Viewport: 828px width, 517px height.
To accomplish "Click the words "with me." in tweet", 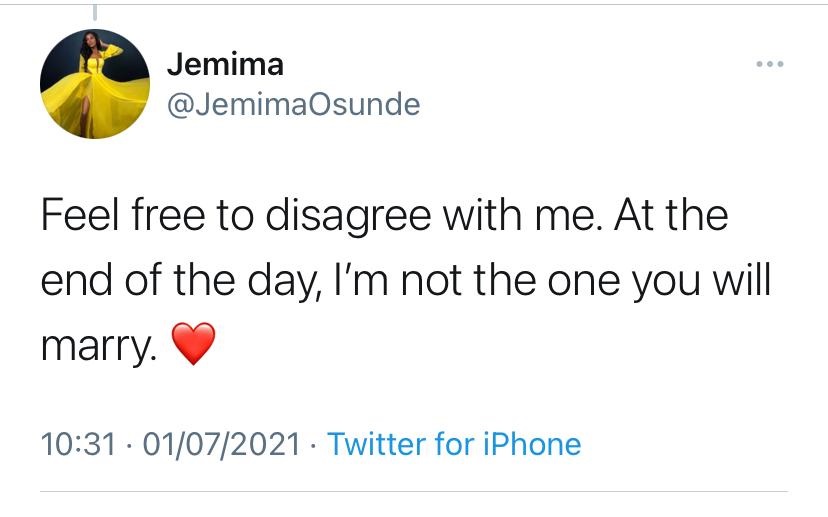I will click(x=527, y=216).
